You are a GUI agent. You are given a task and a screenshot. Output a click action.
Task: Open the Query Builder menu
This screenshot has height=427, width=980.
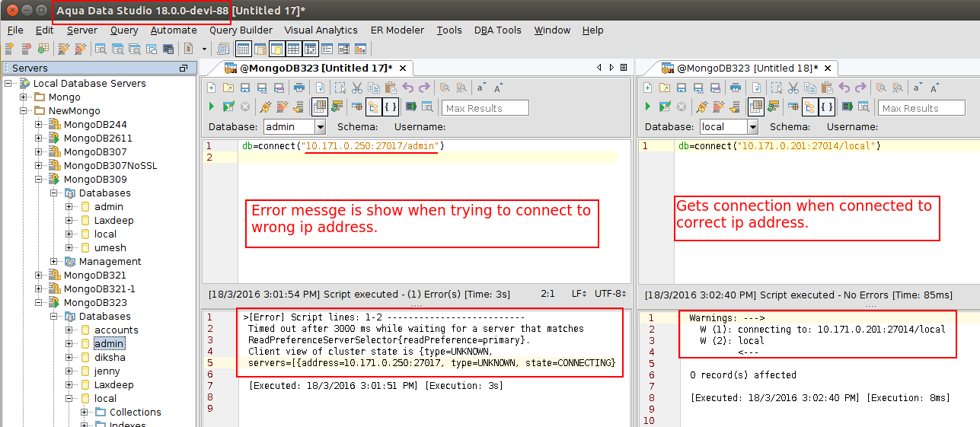pyautogui.click(x=241, y=30)
